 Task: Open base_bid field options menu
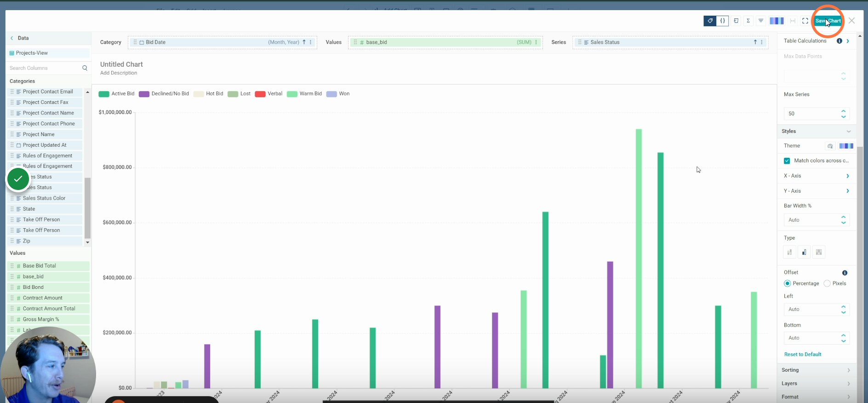(x=536, y=42)
